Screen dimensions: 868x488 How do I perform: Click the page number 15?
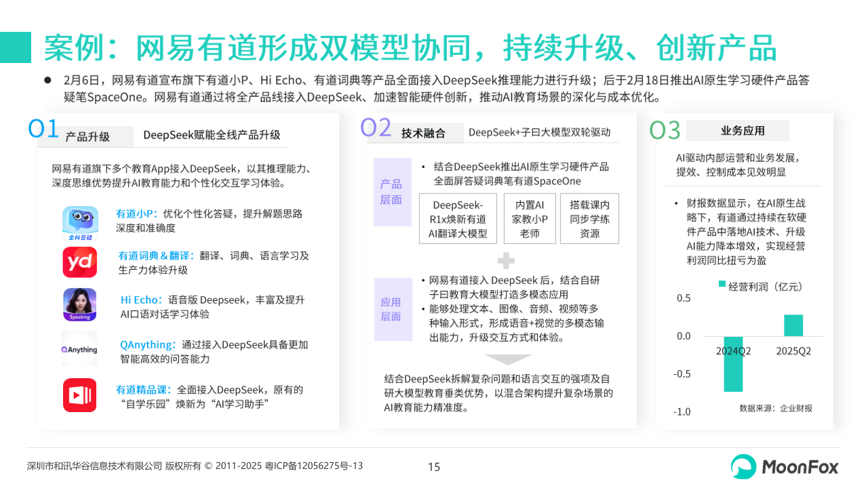coord(434,466)
